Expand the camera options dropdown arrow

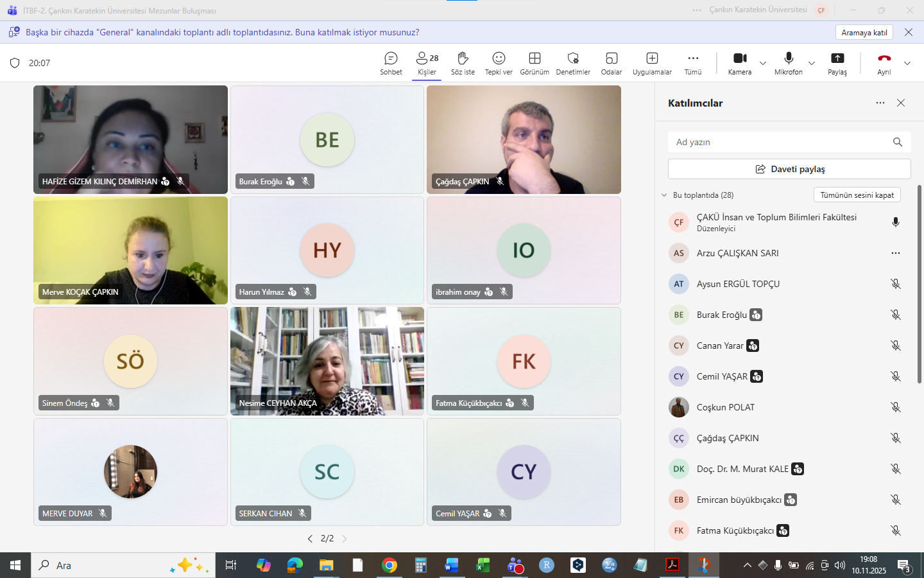click(763, 63)
